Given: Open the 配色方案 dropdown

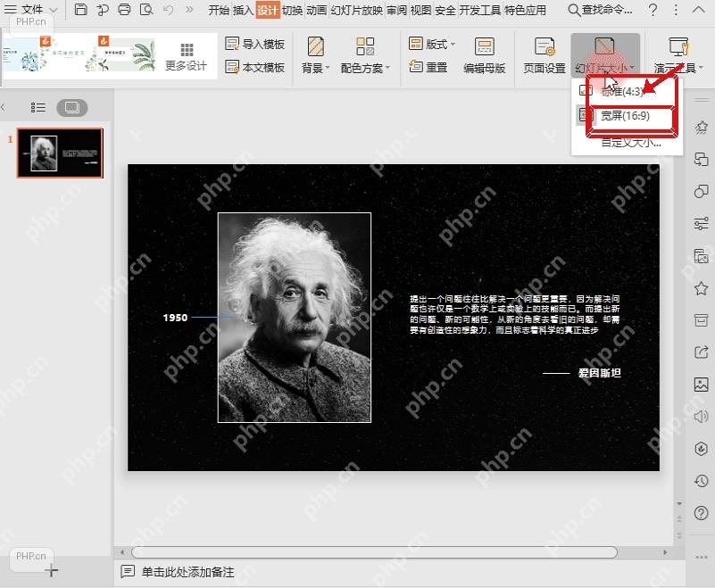Looking at the screenshot, I should [365, 55].
